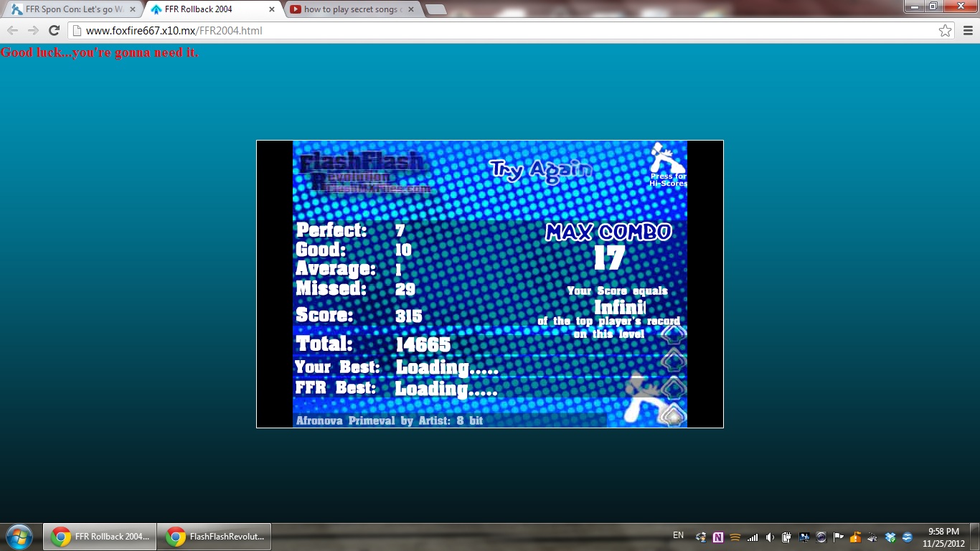This screenshot has width=980, height=551.
Task: Open the EN language indicator
Action: [x=678, y=535]
